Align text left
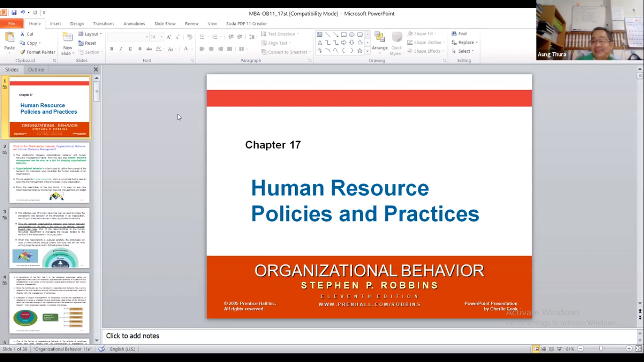Viewport: 644px width, 362px height. pos(202,49)
